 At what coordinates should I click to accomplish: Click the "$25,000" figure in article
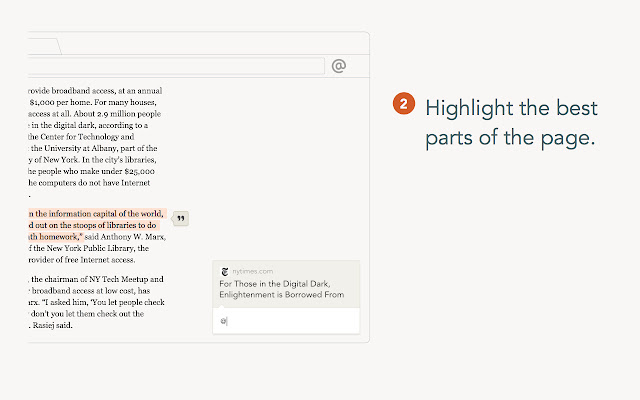tap(148, 172)
